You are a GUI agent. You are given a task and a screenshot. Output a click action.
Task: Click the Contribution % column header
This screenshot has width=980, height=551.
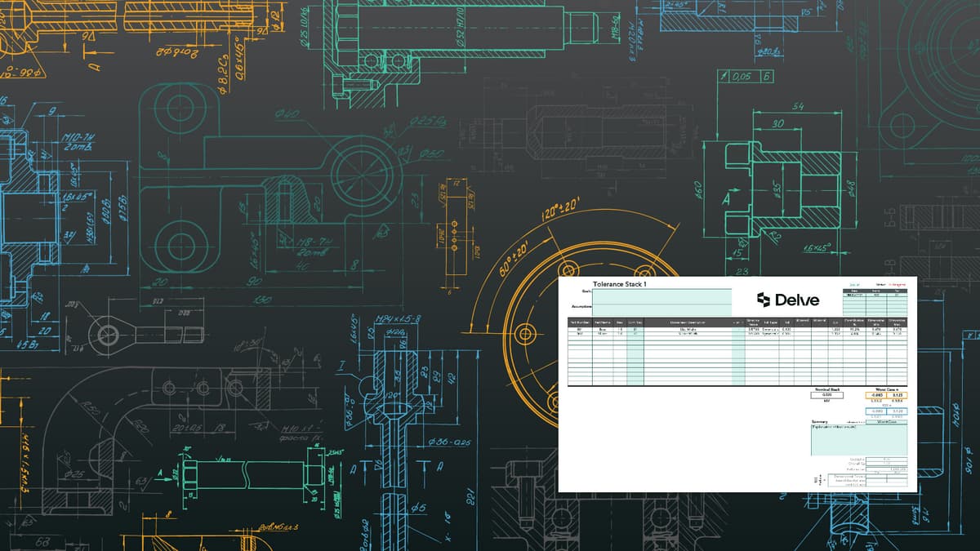(x=853, y=322)
